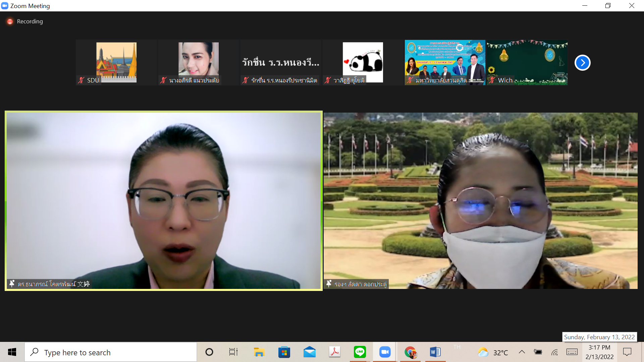
Task: Open the notification action center
Action: 627,352
